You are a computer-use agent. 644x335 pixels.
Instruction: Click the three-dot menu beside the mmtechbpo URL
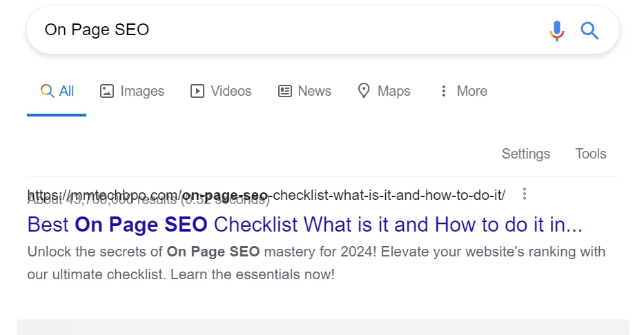525,194
